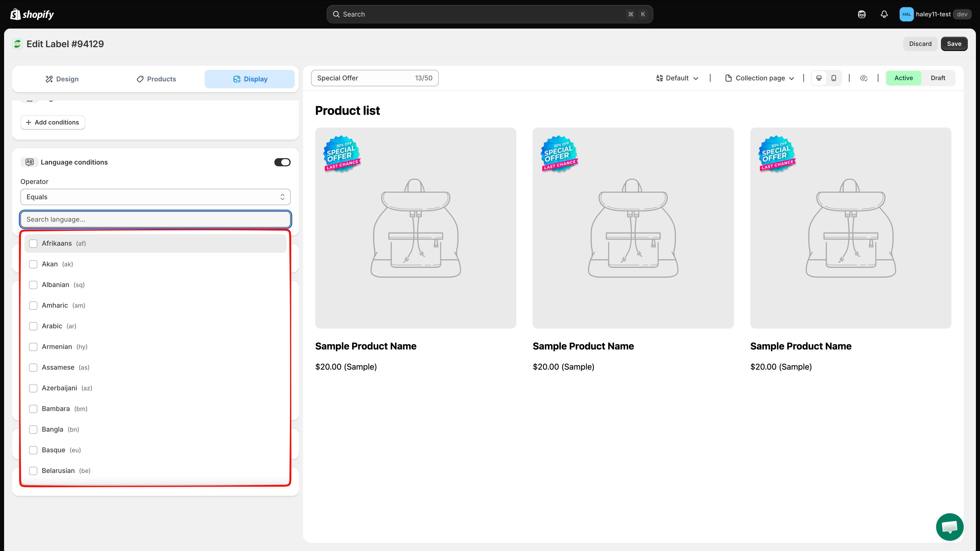The width and height of the screenshot is (980, 551).
Task: Click the Special Offer label name field
Action: [x=374, y=78]
